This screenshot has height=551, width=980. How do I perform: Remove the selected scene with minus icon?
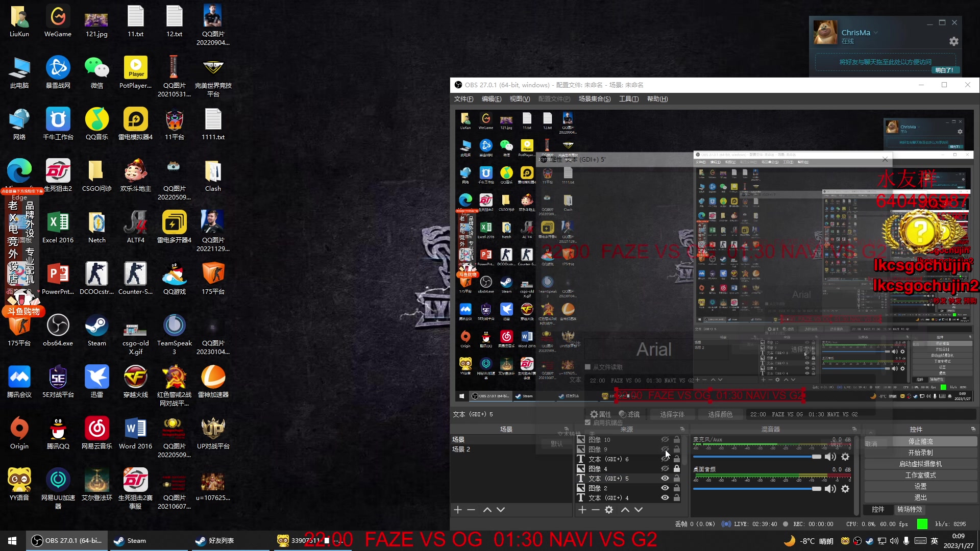click(471, 510)
